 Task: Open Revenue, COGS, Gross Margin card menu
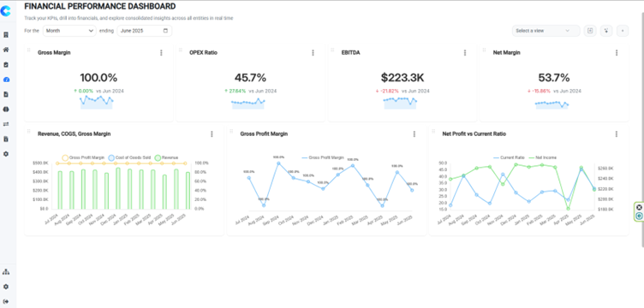click(x=212, y=134)
